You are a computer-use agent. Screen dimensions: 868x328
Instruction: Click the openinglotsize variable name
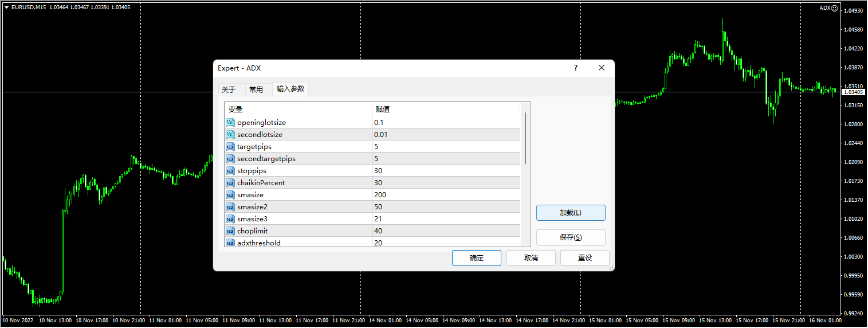[261, 123]
